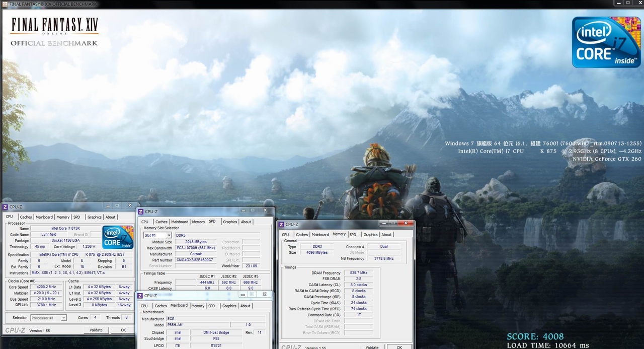Click OK in the CPU-Z CPU window
Viewport: 644px width, 349px height.
pyautogui.click(x=123, y=330)
